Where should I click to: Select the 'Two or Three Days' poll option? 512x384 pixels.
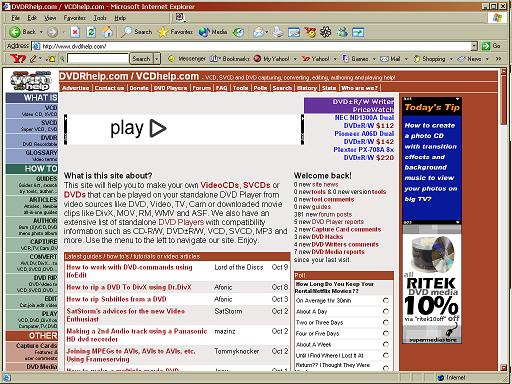coord(386,322)
